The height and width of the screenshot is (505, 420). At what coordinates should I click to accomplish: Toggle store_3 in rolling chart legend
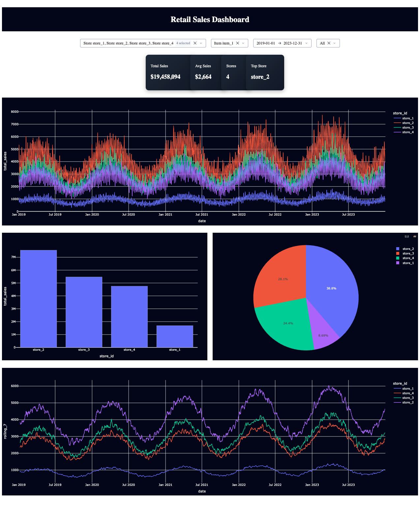click(404, 398)
